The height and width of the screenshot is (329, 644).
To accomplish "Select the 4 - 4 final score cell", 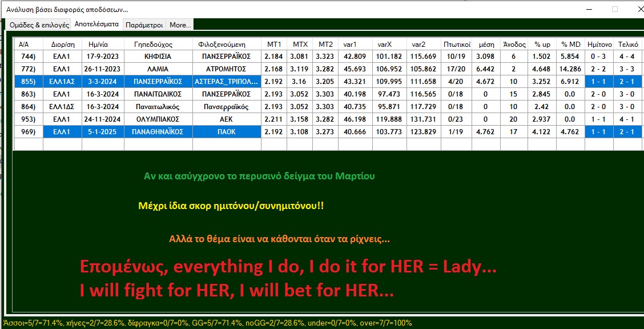I will point(627,57).
